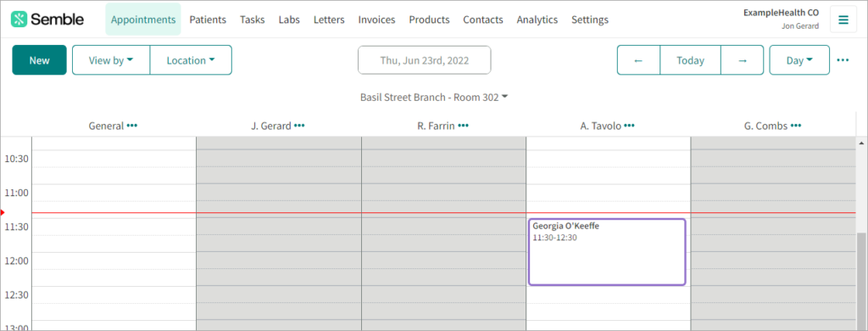
Task: Open the hamburger menu icon
Action: click(843, 20)
